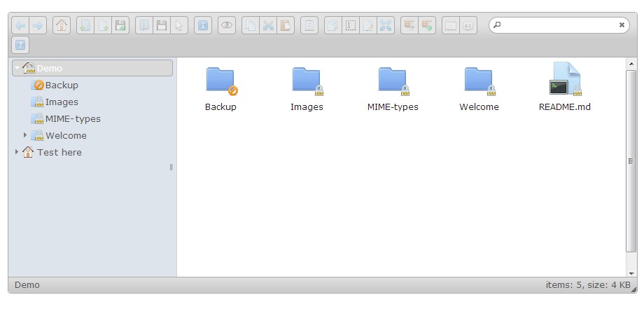
Task: Click the upload files floppy disk icon
Action: [x=120, y=26]
